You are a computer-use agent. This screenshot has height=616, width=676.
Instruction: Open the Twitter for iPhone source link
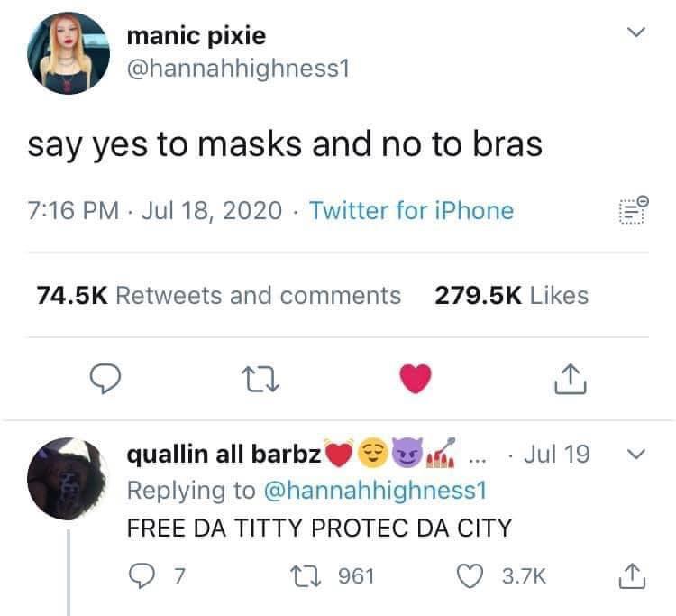click(412, 210)
